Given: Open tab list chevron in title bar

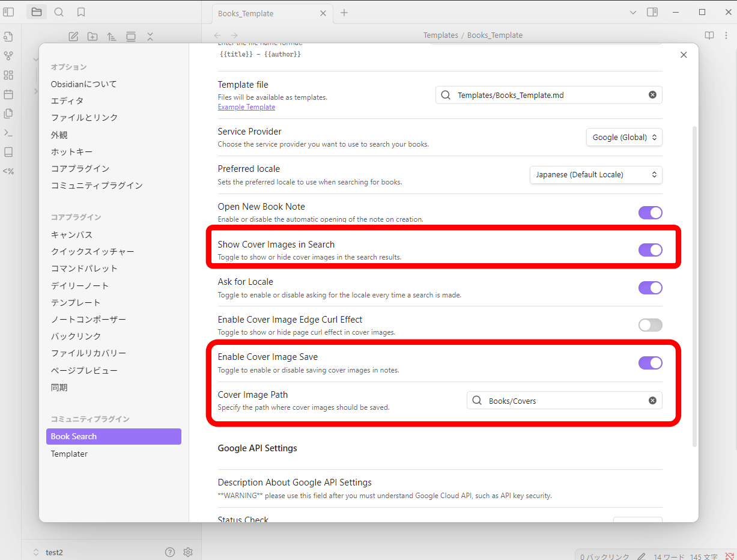Looking at the screenshot, I should pyautogui.click(x=632, y=12).
